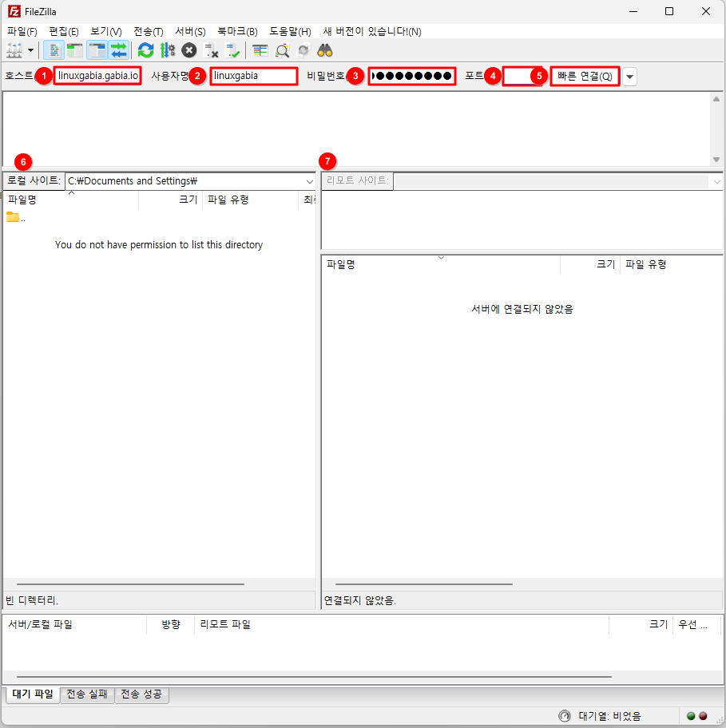Viewport: 726px width, 728px height.
Task: Expand quick connect history dropdown
Action: pos(630,76)
